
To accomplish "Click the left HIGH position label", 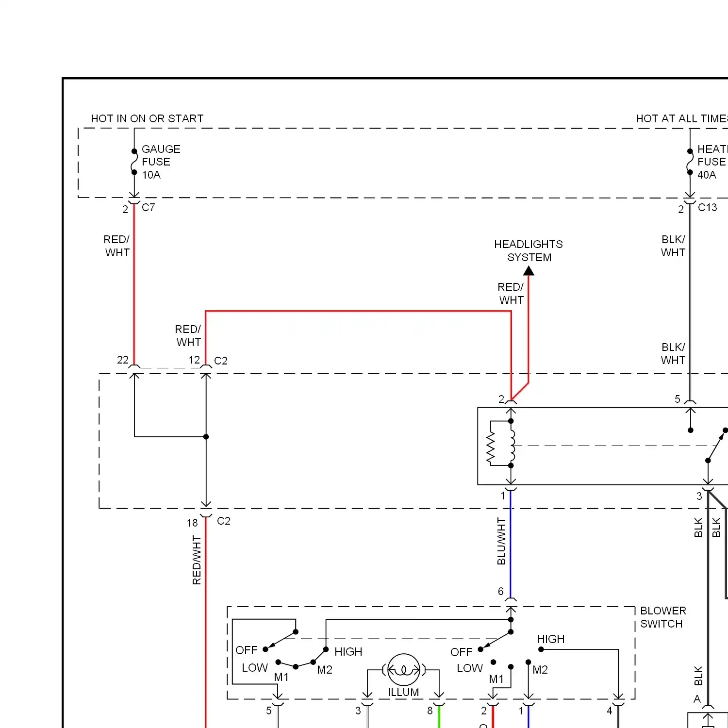I will tap(348, 651).
